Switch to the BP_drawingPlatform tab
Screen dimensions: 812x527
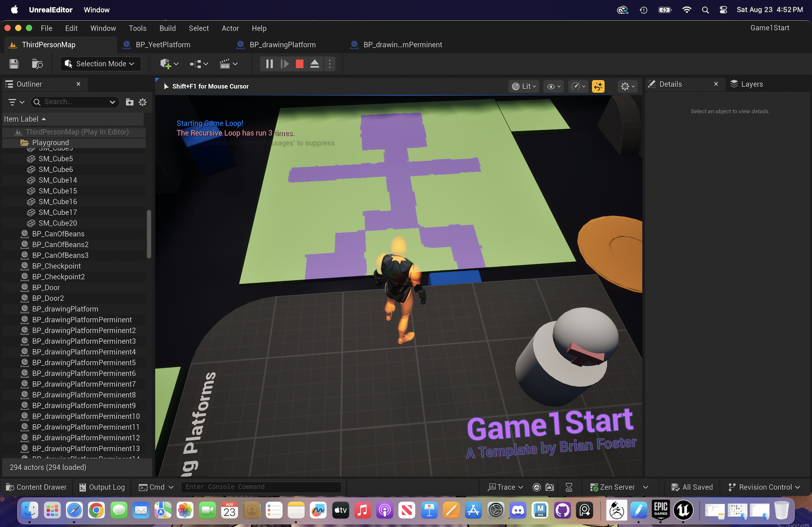coord(282,45)
